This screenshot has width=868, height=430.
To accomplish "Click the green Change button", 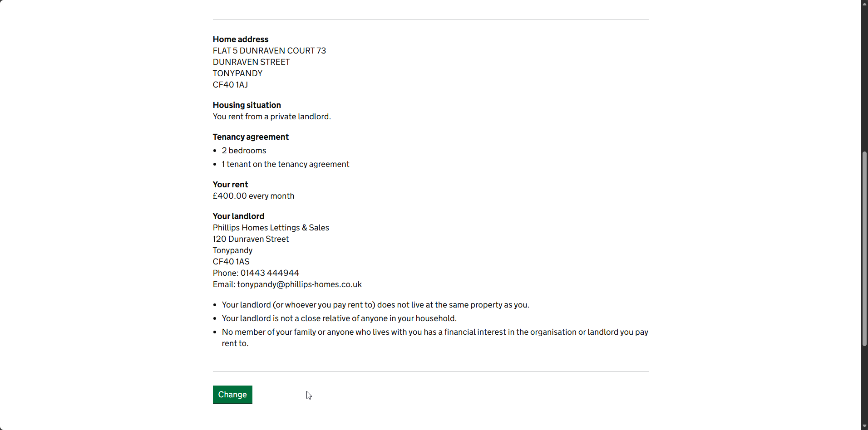I will tap(232, 395).
